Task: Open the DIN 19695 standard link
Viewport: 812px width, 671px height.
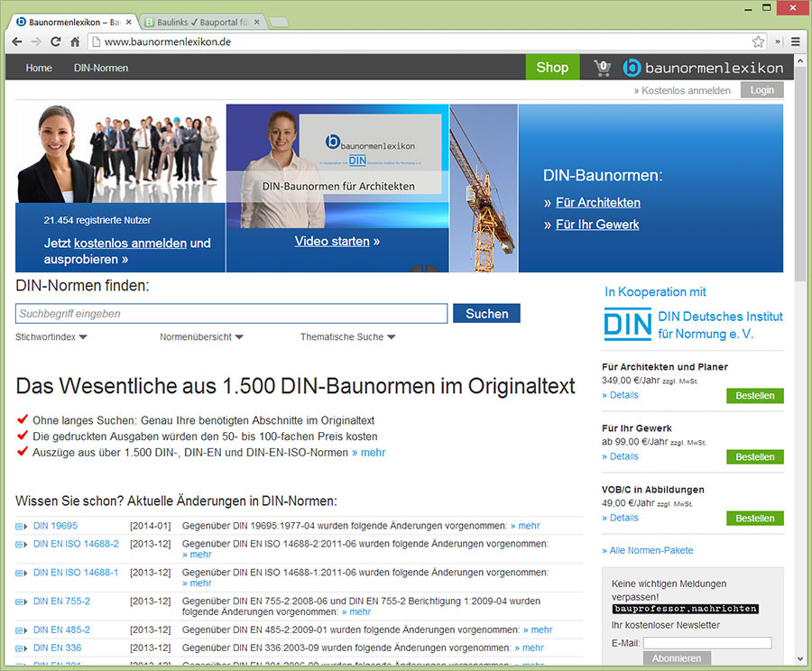Action: pyautogui.click(x=55, y=526)
